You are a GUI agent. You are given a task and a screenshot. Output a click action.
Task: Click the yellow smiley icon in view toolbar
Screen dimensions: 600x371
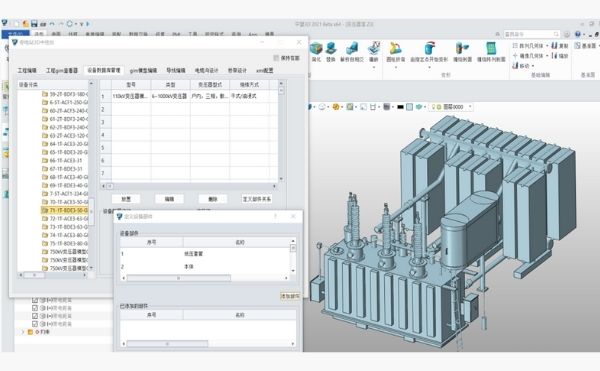[336, 107]
